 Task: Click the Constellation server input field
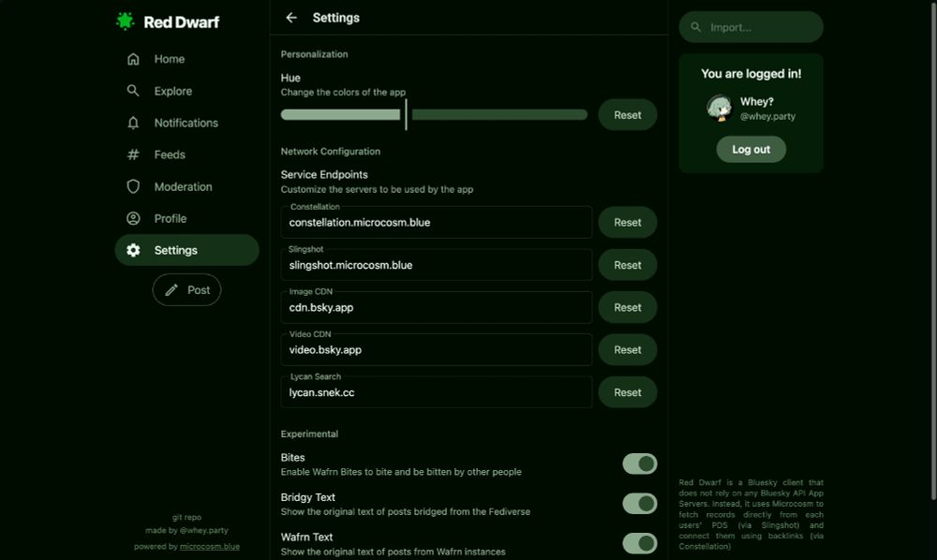pos(437,222)
